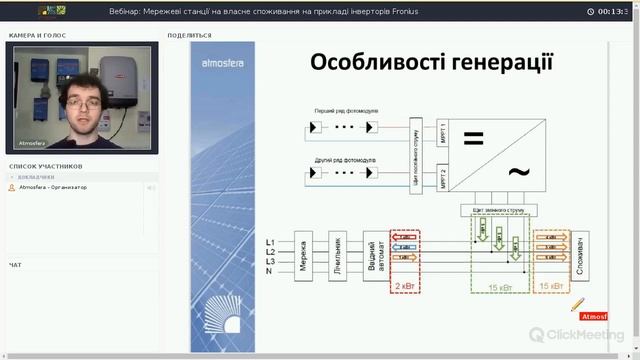Click the blue left-pointing arrow on line L2
This screenshot has height=360, width=640.
[404, 247]
